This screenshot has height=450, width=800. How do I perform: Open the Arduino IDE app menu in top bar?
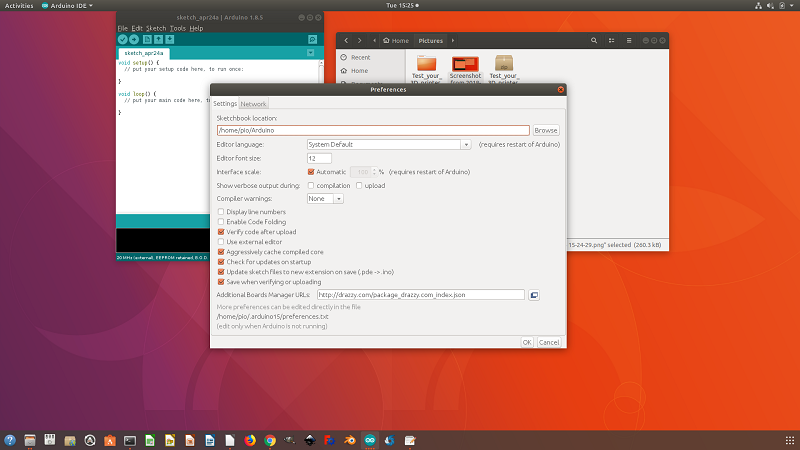tap(67, 6)
